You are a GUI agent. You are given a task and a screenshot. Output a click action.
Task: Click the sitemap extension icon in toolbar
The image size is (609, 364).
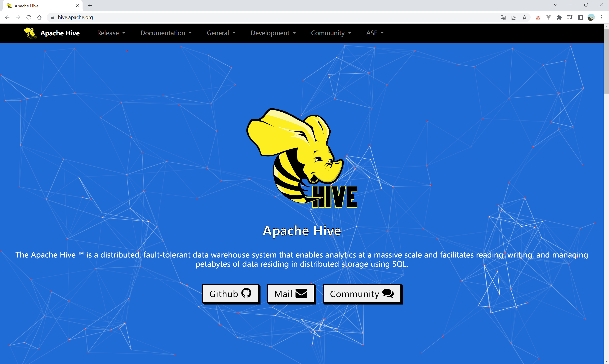pos(538,17)
